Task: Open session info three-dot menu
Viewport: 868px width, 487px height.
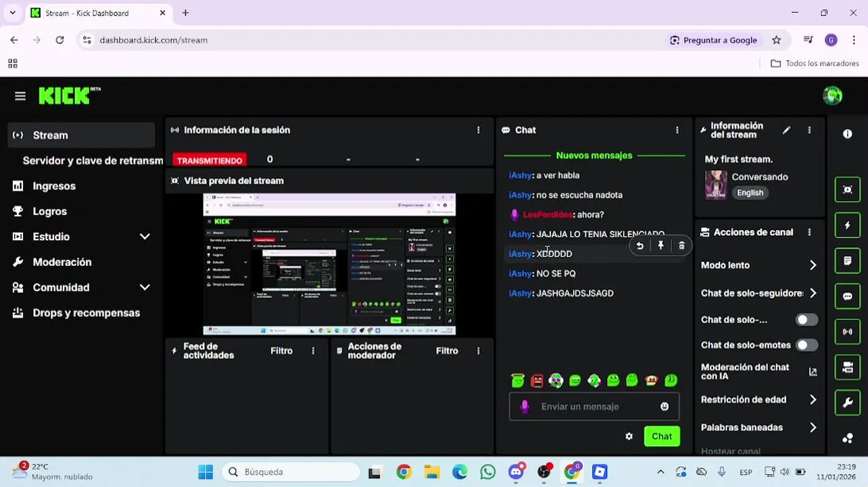Action: (x=478, y=130)
